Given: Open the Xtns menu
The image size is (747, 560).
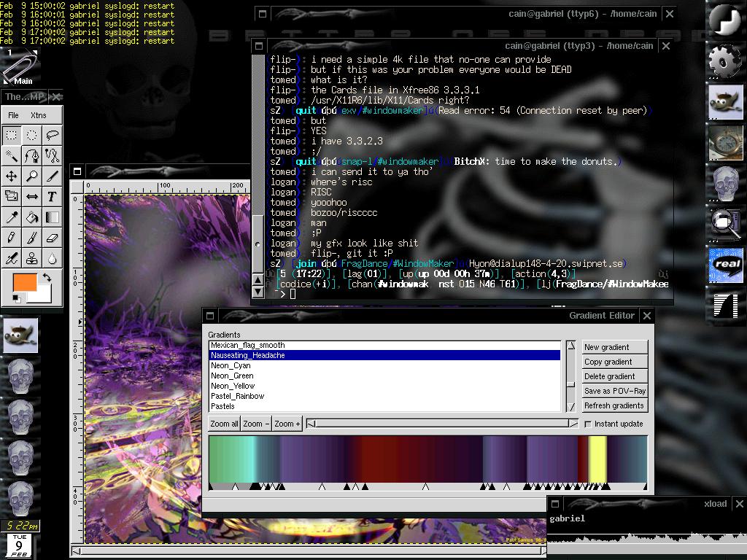Looking at the screenshot, I should (38, 115).
